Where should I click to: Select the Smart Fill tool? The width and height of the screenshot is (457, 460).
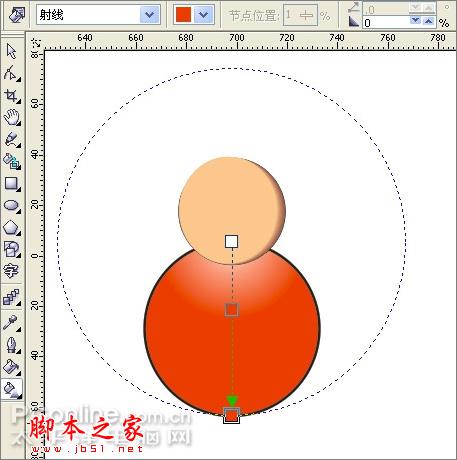click(x=11, y=161)
